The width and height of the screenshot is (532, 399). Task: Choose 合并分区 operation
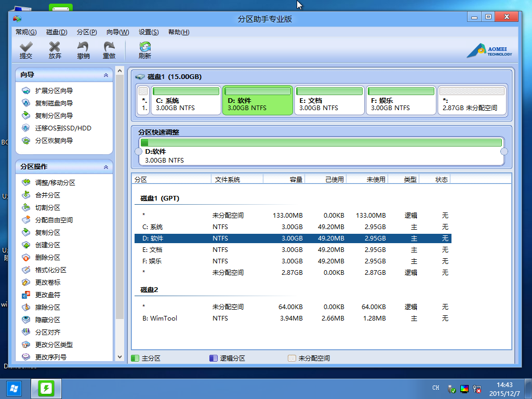[41, 195]
